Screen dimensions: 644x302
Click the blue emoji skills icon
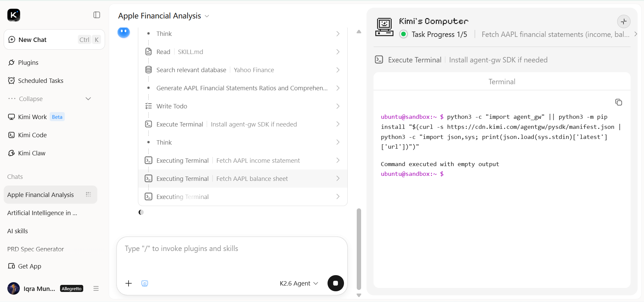[145, 283]
